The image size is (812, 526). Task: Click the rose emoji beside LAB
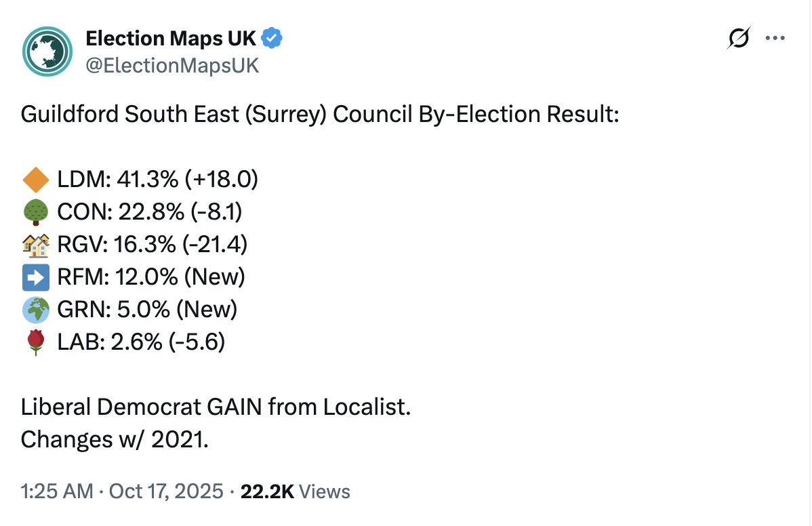tap(35, 342)
